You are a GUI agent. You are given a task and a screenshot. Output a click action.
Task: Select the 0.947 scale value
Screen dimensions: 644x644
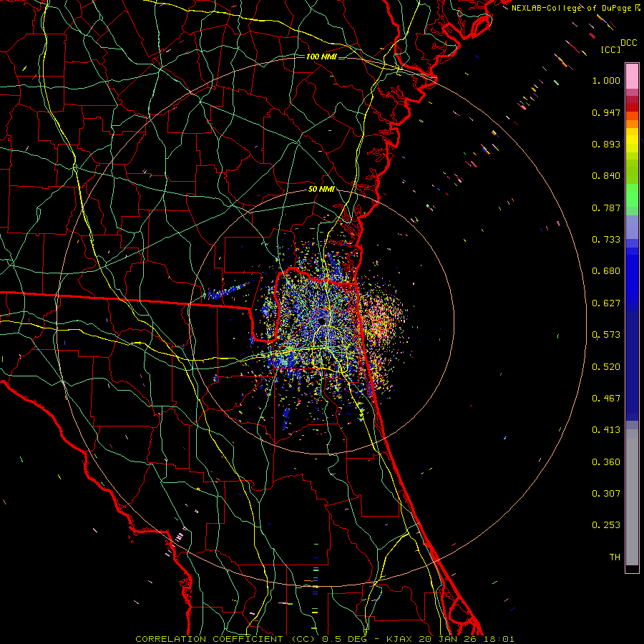[x=606, y=112]
